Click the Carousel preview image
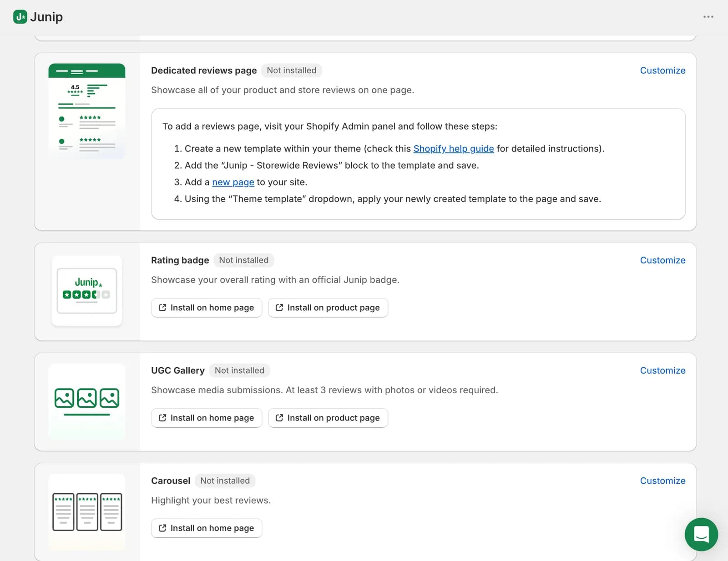The height and width of the screenshot is (561, 728). pyautogui.click(x=87, y=512)
